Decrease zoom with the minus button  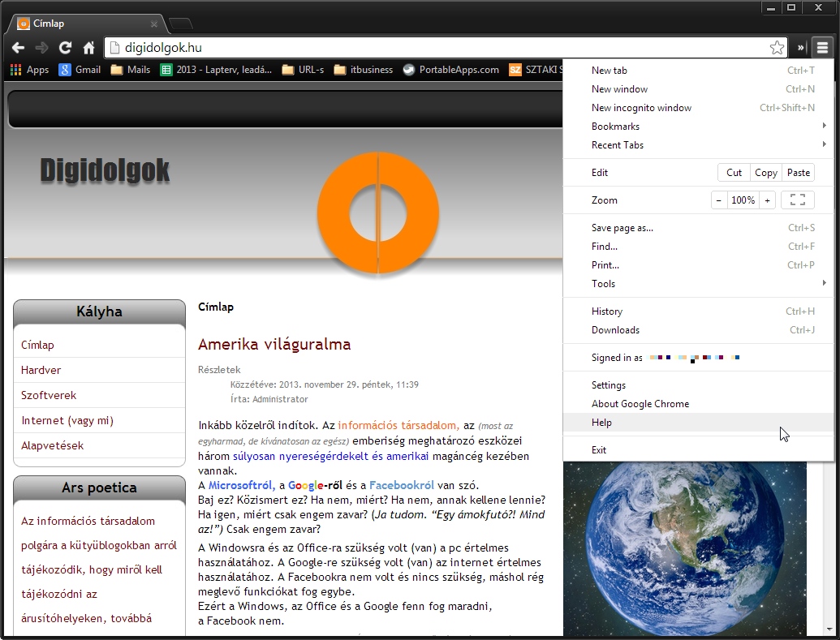pyautogui.click(x=719, y=200)
